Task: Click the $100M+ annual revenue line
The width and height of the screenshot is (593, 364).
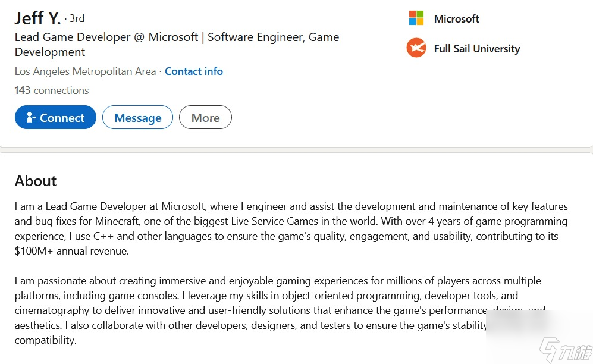Action: coord(71,251)
